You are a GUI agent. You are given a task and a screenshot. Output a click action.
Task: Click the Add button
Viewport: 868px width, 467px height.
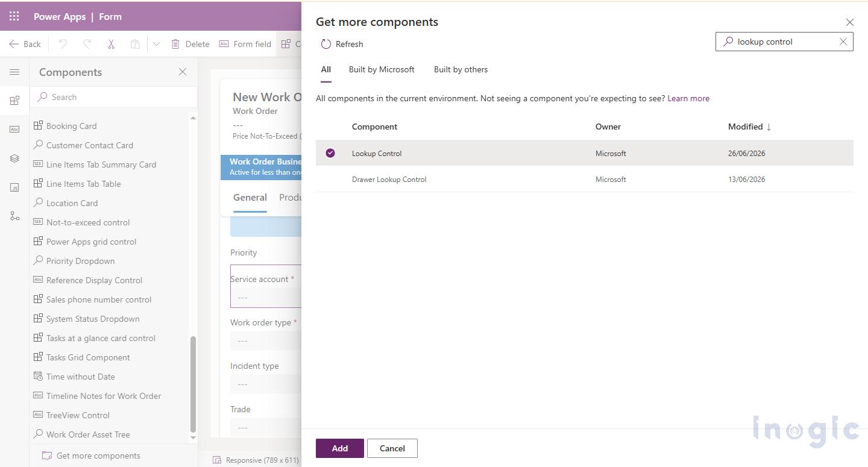340,448
